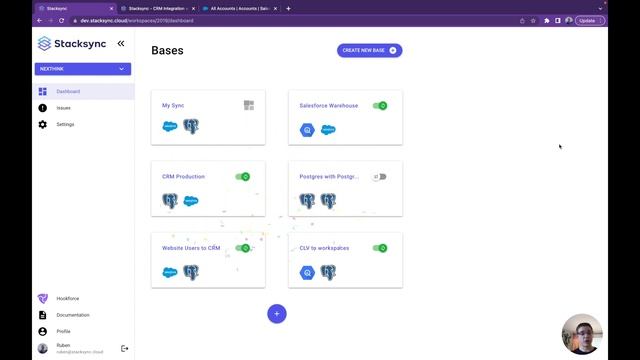Open the Issues sidebar item

point(83,108)
